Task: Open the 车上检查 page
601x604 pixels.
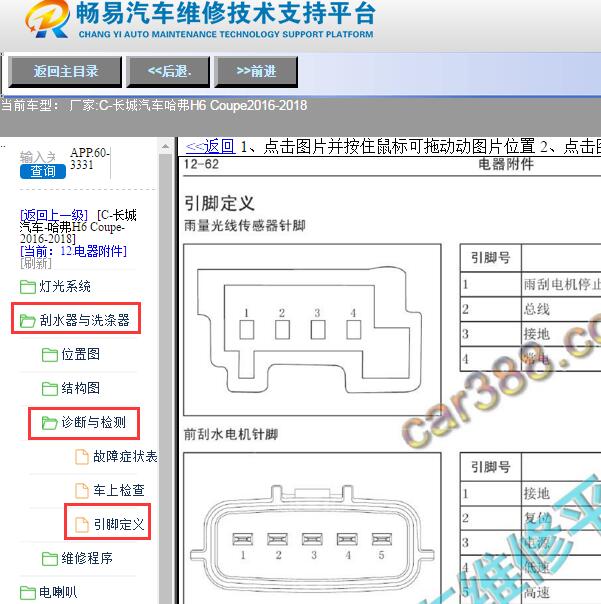Action: click(119, 490)
